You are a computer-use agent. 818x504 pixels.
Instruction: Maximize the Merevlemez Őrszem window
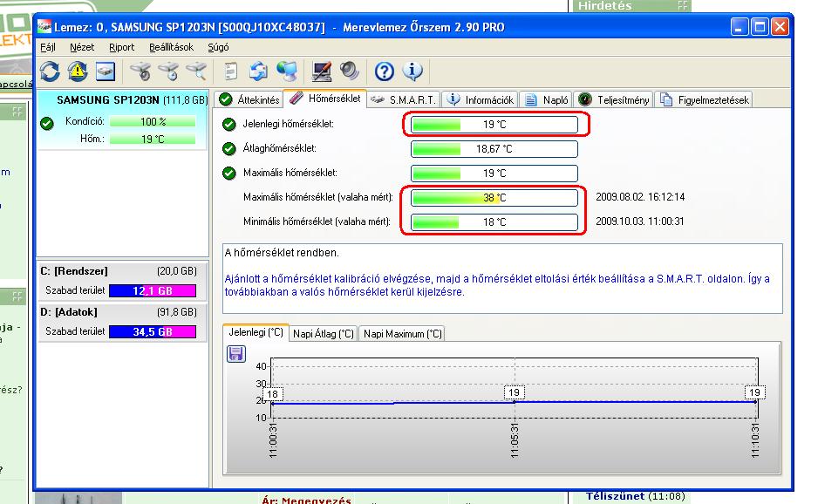pos(760,27)
